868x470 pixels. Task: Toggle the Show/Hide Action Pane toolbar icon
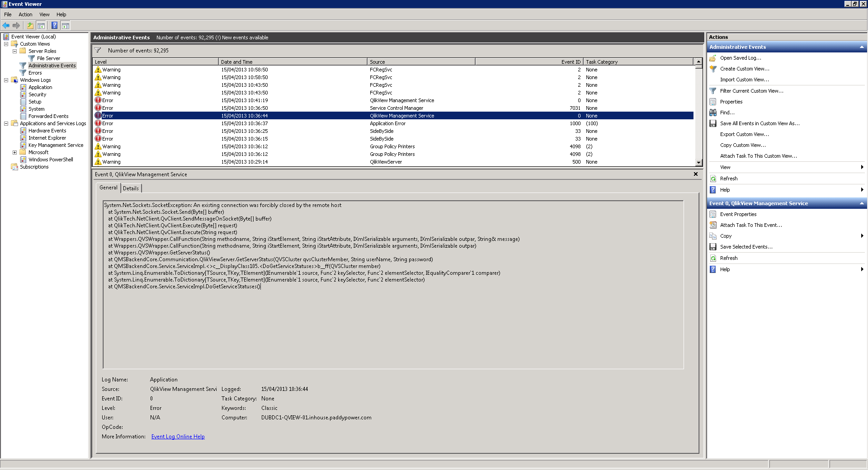tap(65, 25)
